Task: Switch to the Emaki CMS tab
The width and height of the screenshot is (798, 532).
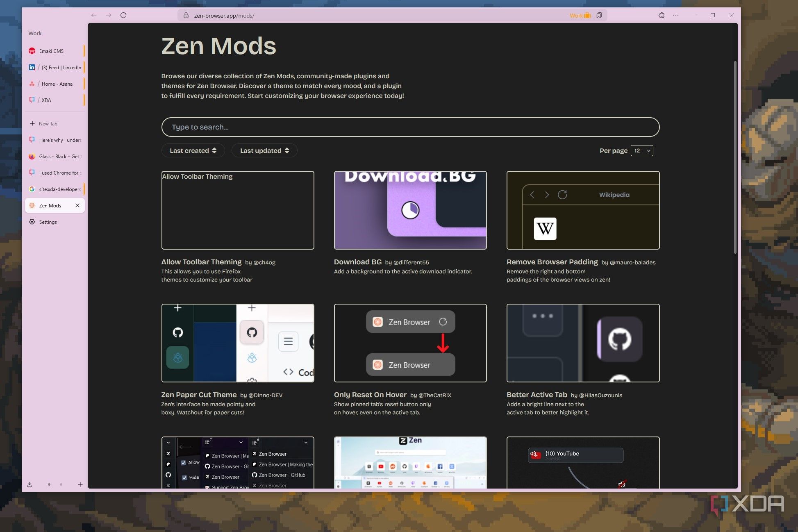Action: tap(51, 51)
